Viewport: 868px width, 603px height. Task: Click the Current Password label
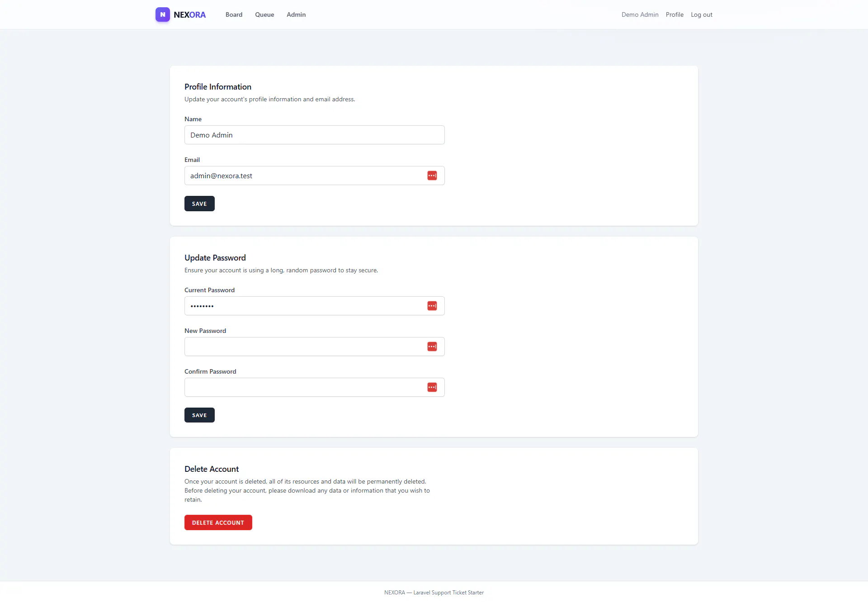point(209,290)
